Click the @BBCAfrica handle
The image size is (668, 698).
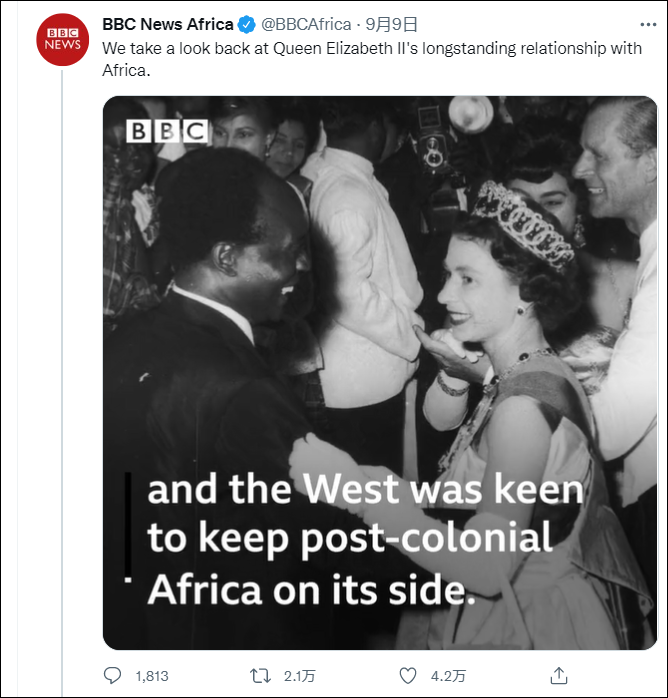pyautogui.click(x=306, y=24)
